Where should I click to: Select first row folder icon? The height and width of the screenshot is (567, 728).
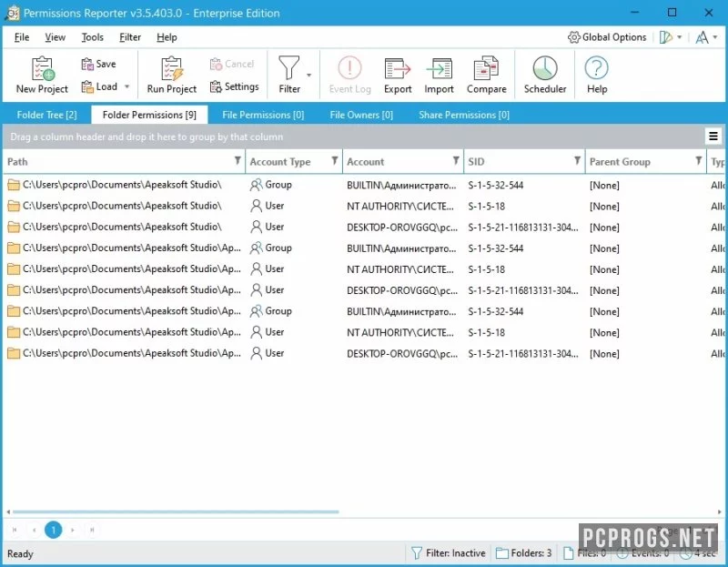click(x=14, y=186)
